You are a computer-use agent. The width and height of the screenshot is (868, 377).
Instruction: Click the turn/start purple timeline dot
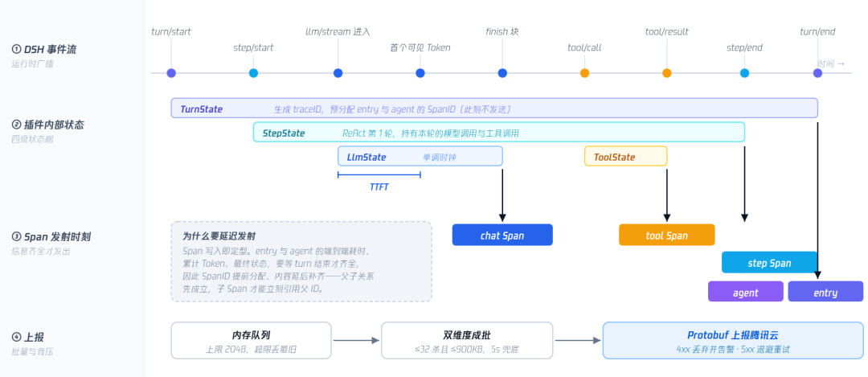[x=171, y=73]
